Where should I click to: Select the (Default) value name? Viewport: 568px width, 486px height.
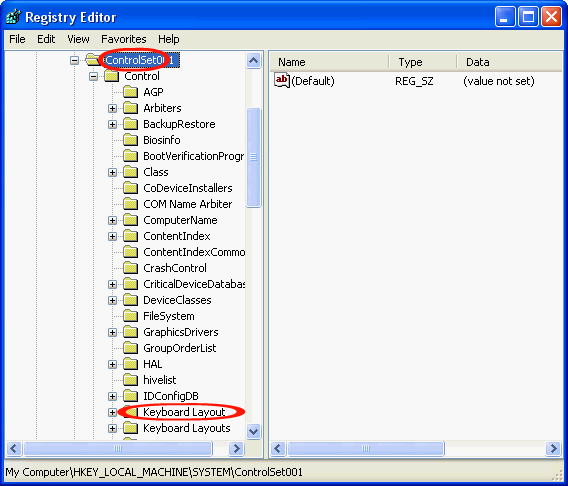coord(313,81)
